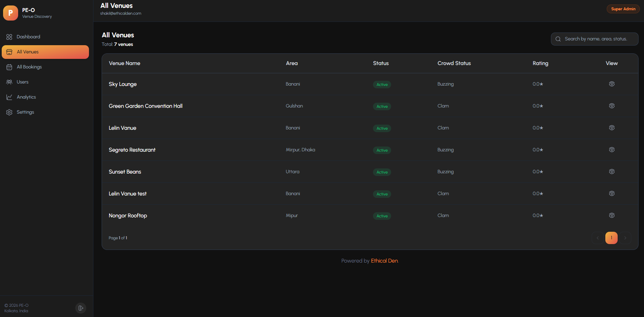
Task: Click Sky Lounge Active status badge
Action: (382, 85)
